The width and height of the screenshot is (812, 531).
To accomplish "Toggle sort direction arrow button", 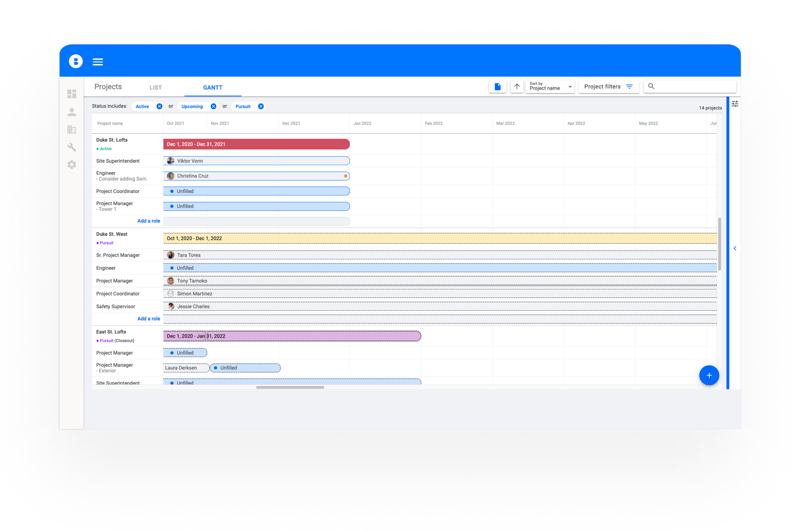I will pos(517,87).
